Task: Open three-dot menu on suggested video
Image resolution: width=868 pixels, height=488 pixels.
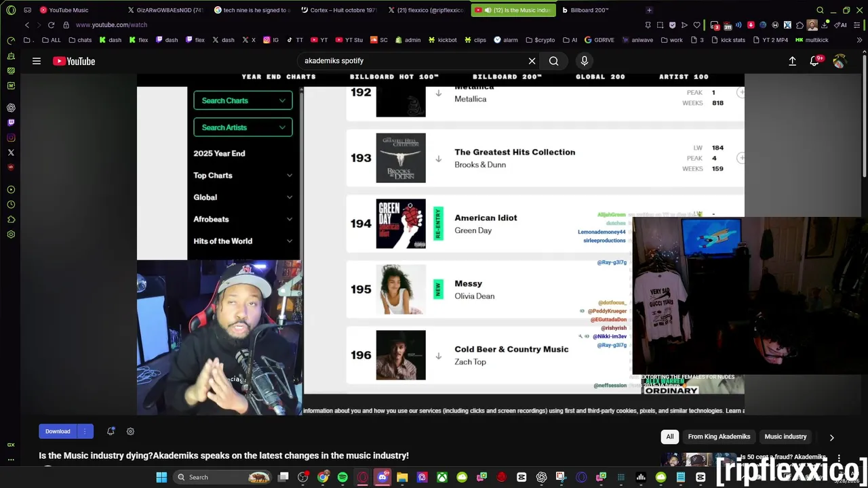Action: coord(839,458)
